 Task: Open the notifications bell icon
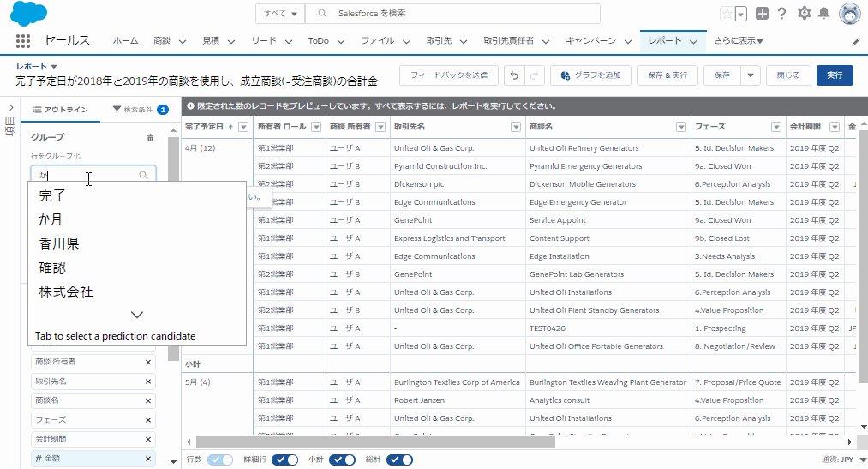(824, 14)
